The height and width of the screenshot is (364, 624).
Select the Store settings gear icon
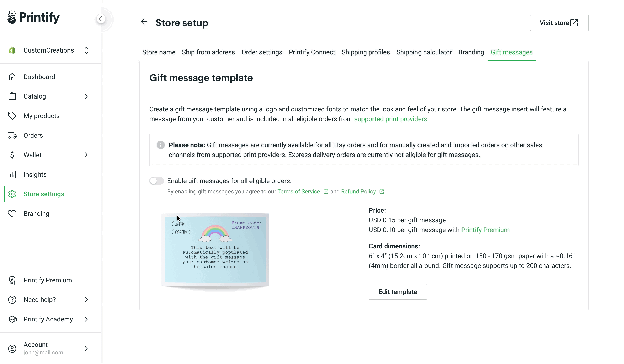[12, 194]
